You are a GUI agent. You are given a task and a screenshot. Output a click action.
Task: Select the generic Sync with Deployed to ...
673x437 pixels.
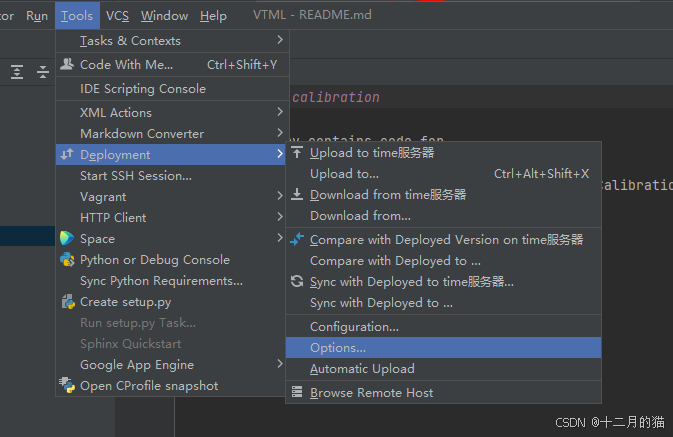point(443,303)
